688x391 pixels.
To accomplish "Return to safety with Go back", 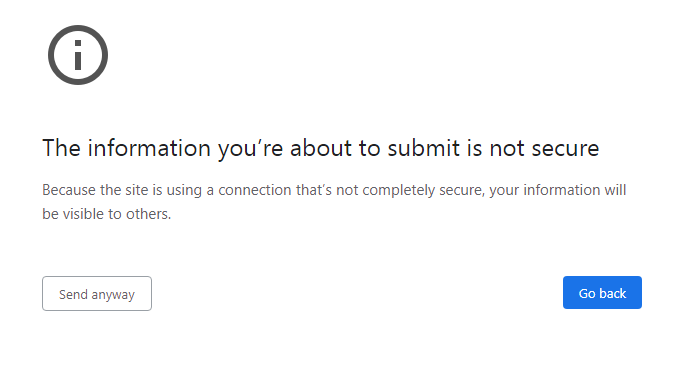I will coord(602,292).
